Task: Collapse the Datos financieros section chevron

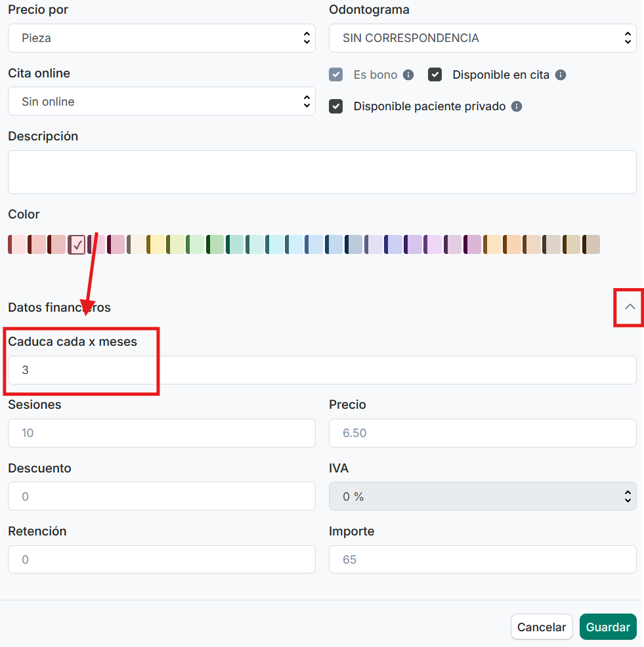Action: (x=630, y=306)
